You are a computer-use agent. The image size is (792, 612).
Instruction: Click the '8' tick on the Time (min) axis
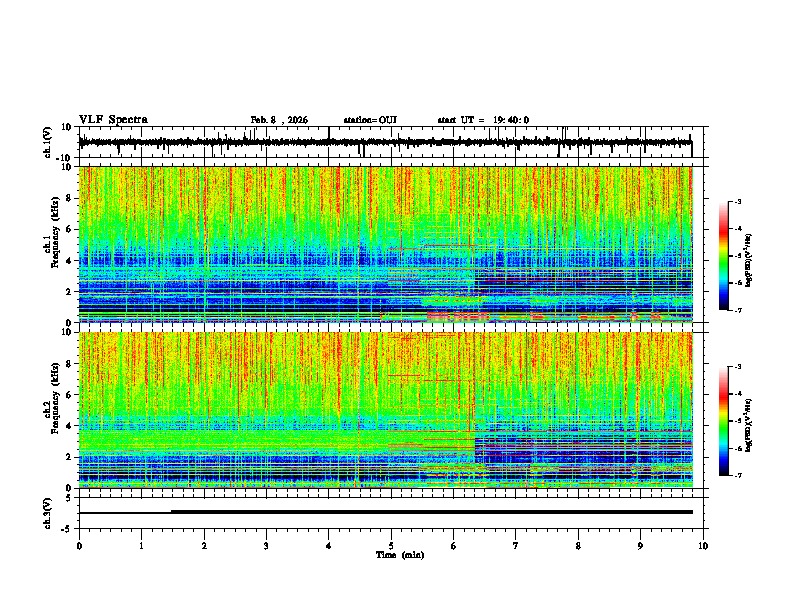pos(578,546)
